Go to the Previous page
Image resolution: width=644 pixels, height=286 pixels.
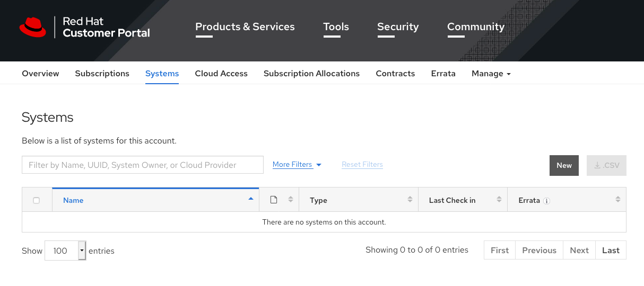[x=539, y=251]
